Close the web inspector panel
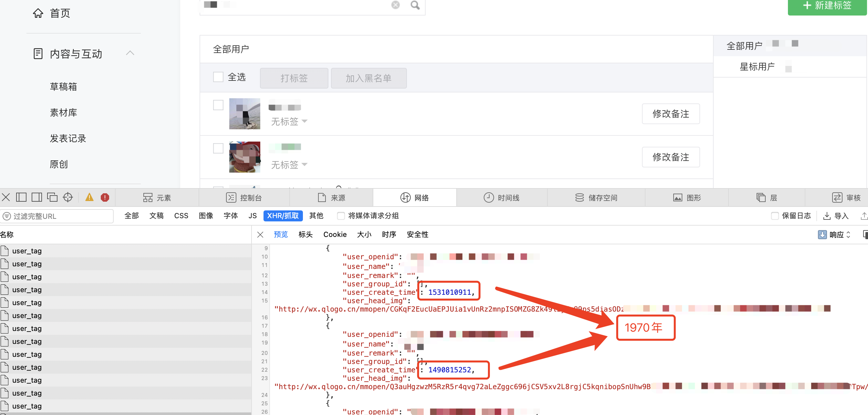 (x=6, y=197)
